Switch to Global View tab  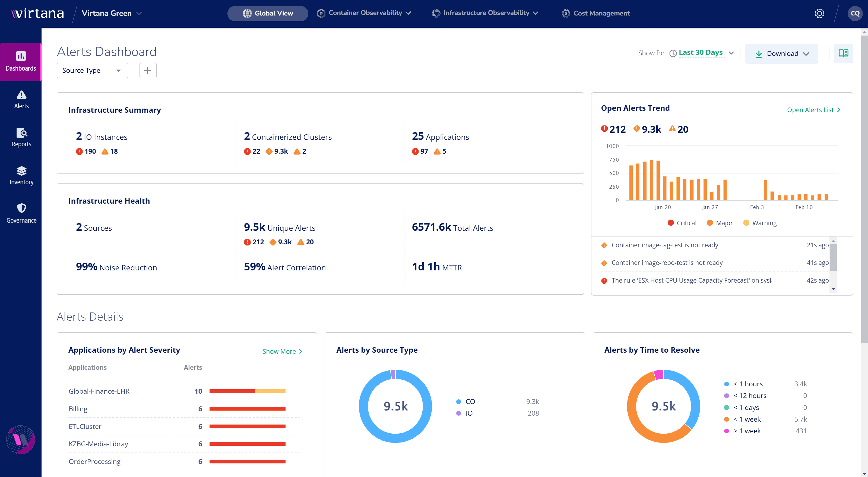pos(268,13)
